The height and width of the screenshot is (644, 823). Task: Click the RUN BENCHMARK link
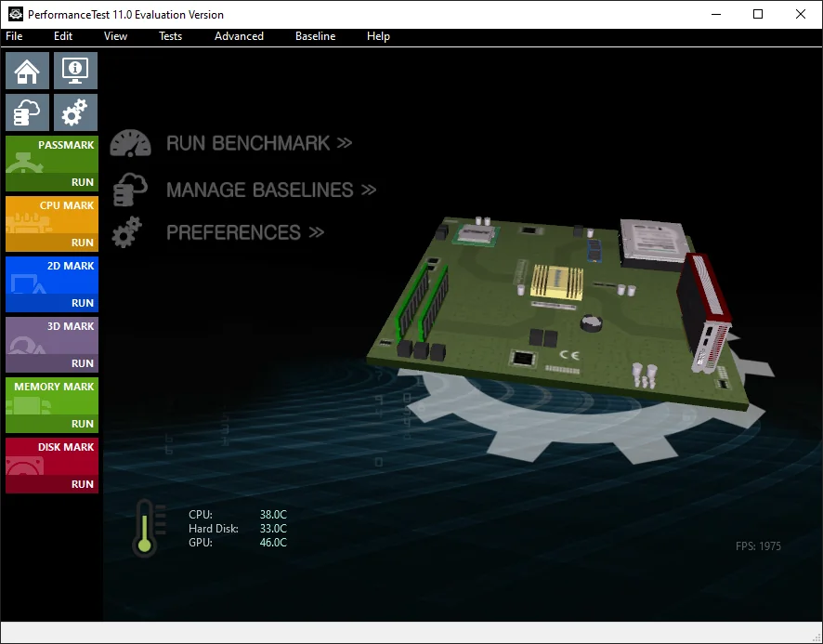point(259,143)
